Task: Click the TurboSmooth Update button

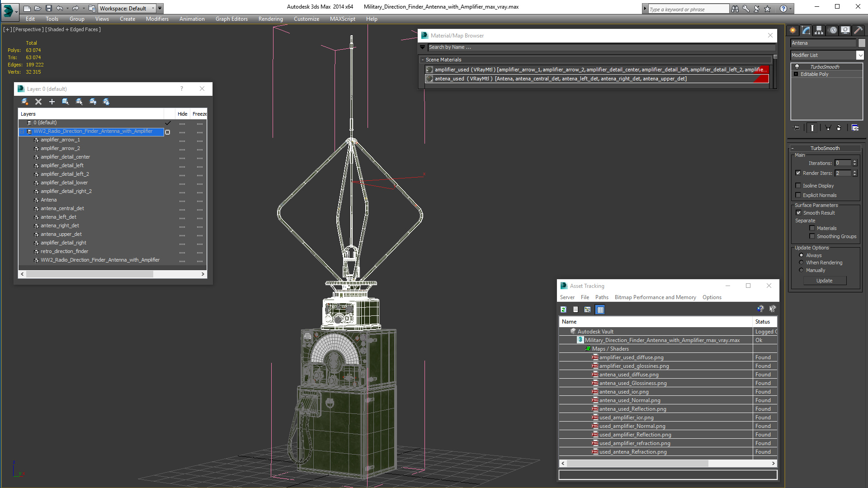Action: [x=824, y=281]
